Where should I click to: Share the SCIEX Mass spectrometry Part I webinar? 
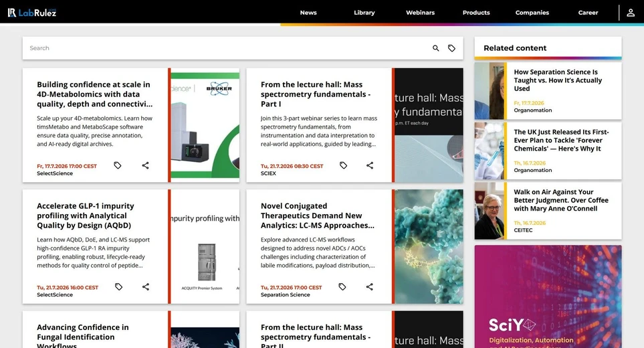(370, 165)
